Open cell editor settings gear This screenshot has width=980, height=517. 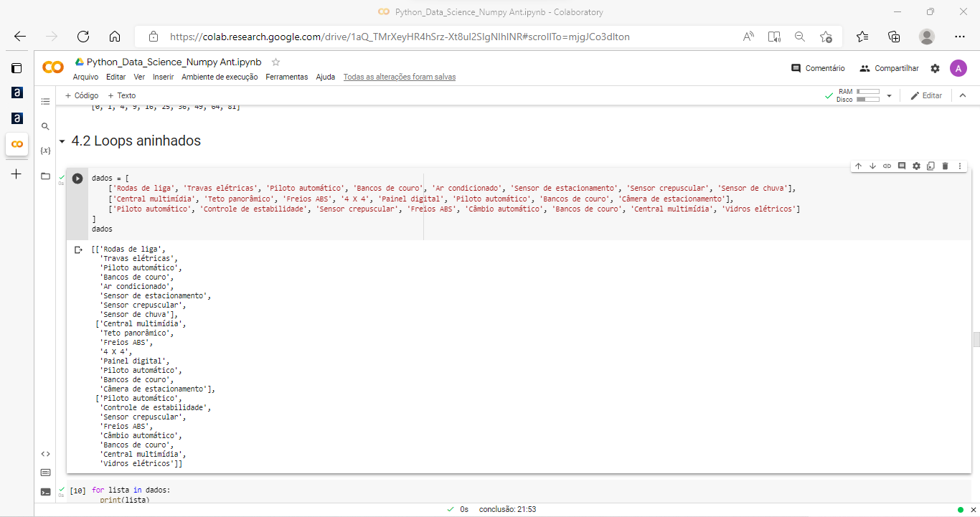pyautogui.click(x=916, y=166)
